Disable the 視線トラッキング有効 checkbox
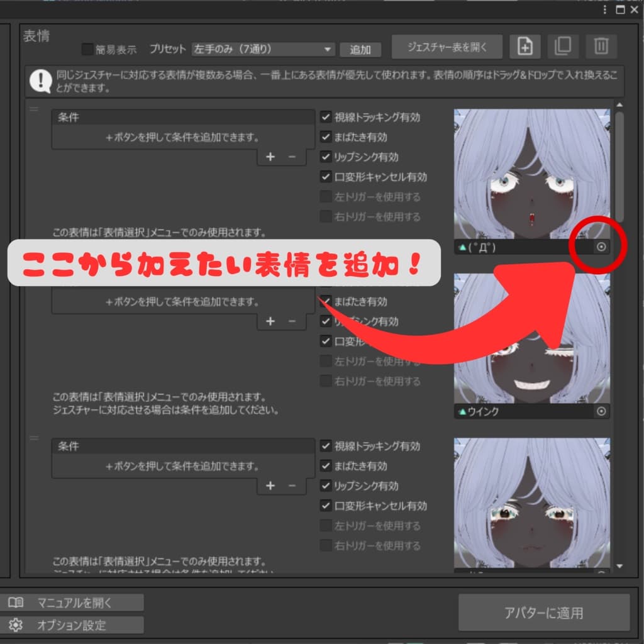Screen dimensions: 644x644 326,117
